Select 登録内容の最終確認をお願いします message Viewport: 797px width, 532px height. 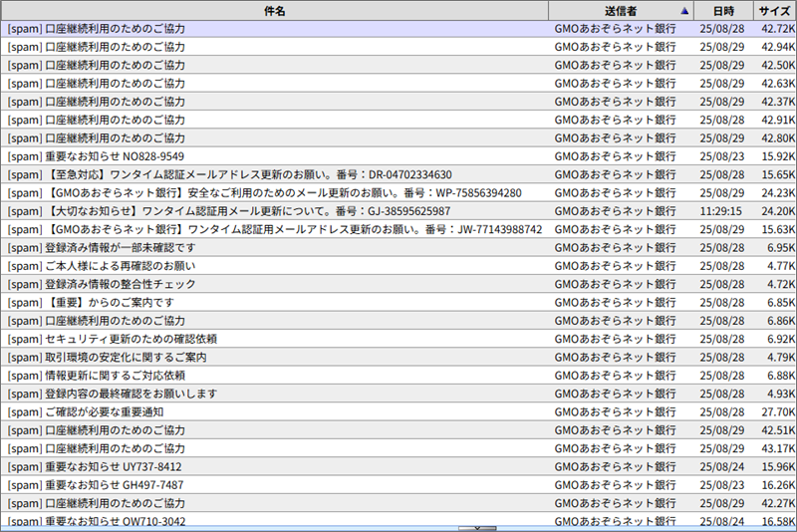[398, 395]
